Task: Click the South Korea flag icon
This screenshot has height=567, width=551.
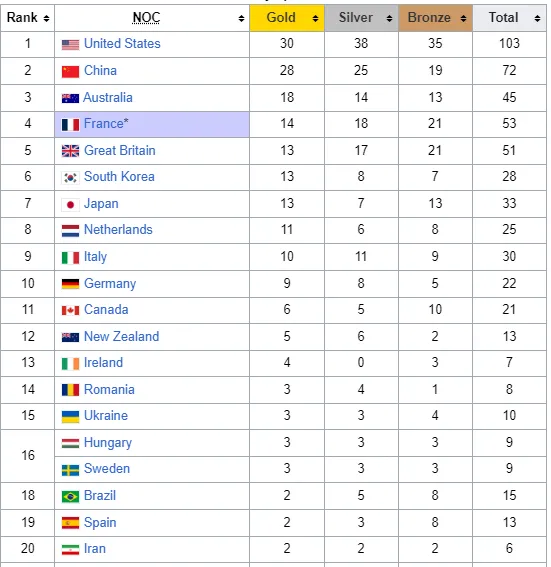Action: 70,178
